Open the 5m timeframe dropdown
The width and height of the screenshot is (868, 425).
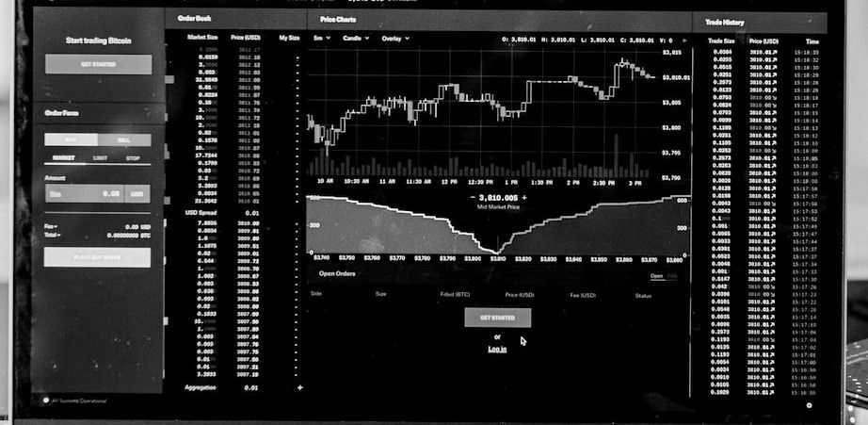322,39
